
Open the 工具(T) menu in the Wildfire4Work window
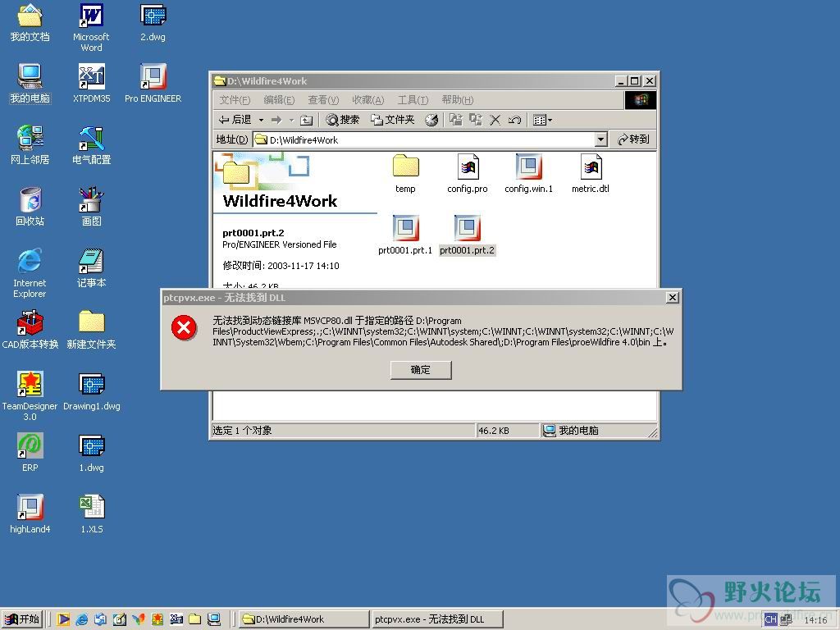pyautogui.click(x=413, y=100)
